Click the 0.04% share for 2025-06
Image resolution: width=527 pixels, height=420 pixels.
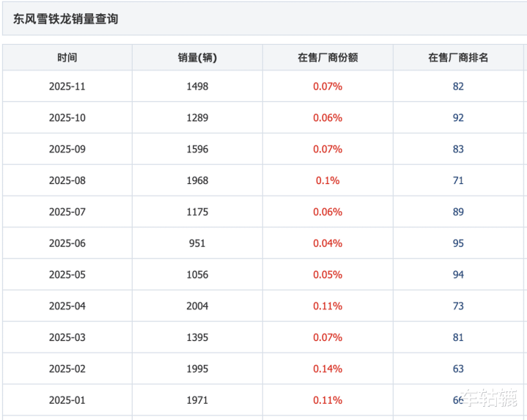[328, 243]
